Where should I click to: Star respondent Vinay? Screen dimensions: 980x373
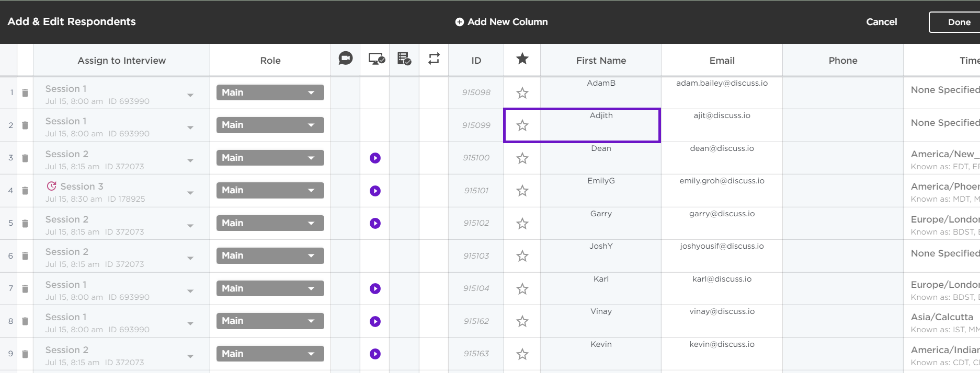[x=522, y=321]
